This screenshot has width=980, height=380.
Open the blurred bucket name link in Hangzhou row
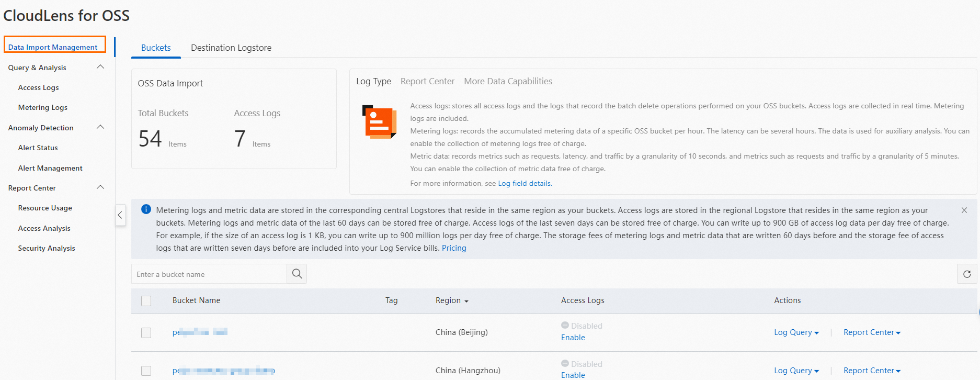tap(224, 371)
